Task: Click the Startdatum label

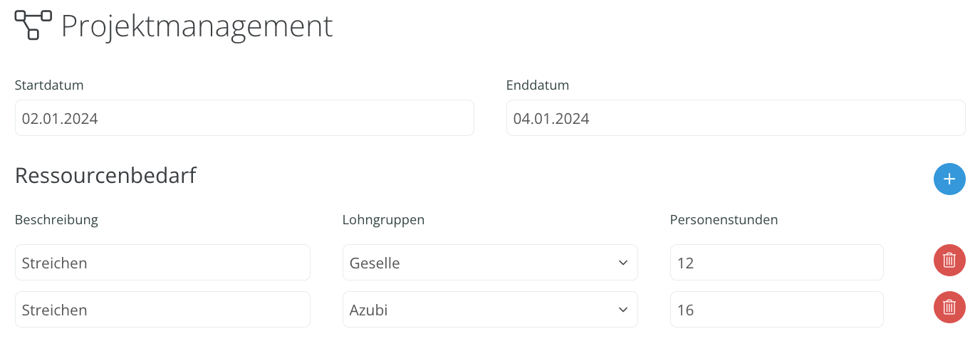Action: 49,85
